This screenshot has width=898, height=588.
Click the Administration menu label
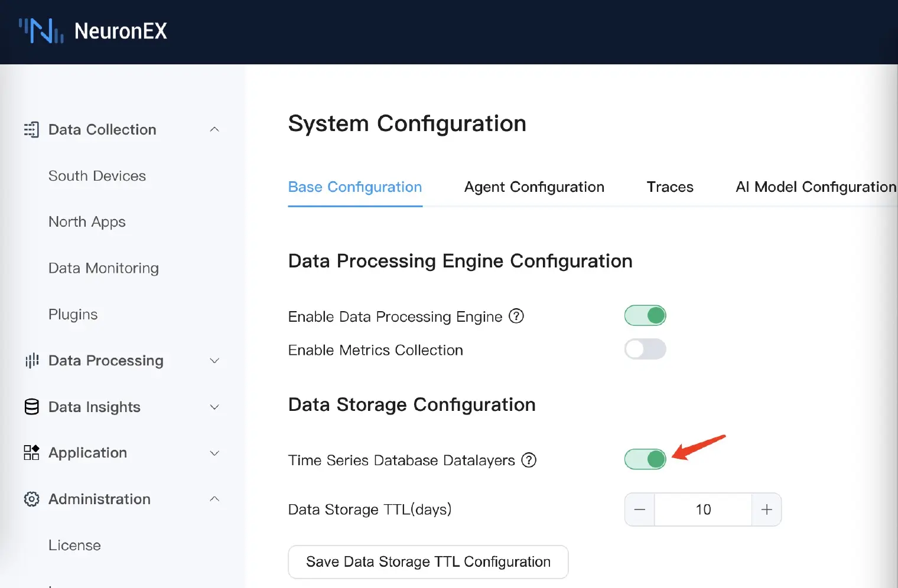tap(99, 499)
